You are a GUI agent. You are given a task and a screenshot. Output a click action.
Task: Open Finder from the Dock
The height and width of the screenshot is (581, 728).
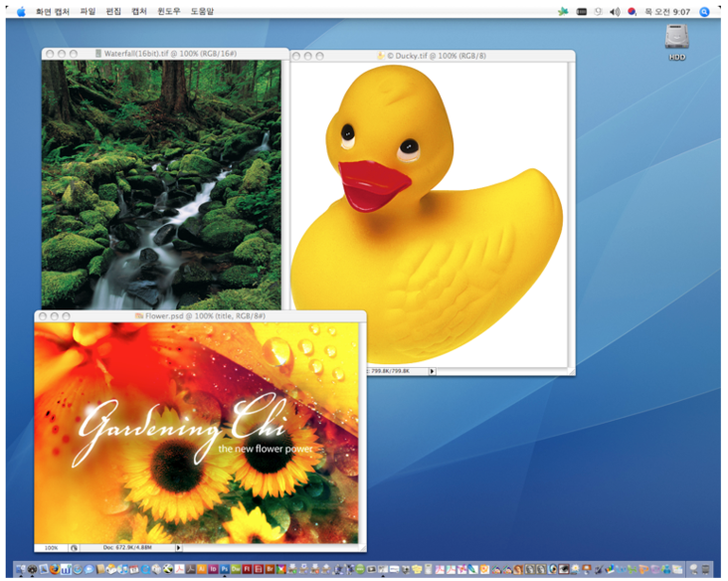pyautogui.click(x=21, y=569)
